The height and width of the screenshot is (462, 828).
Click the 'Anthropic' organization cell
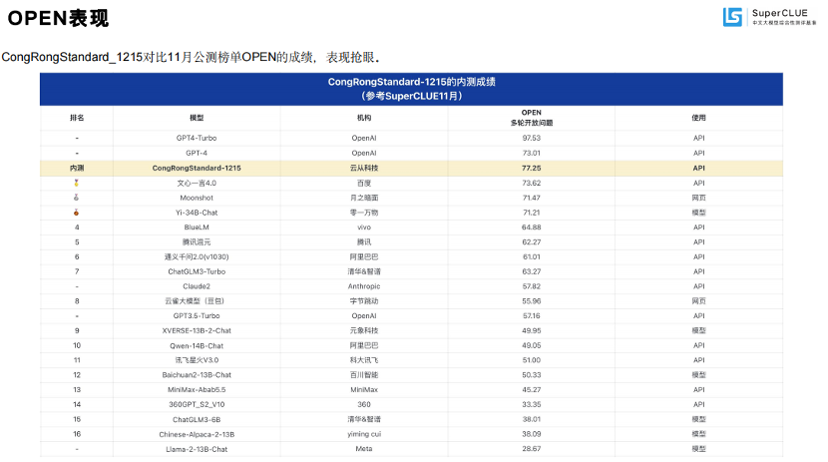click(x=364, y=286)
